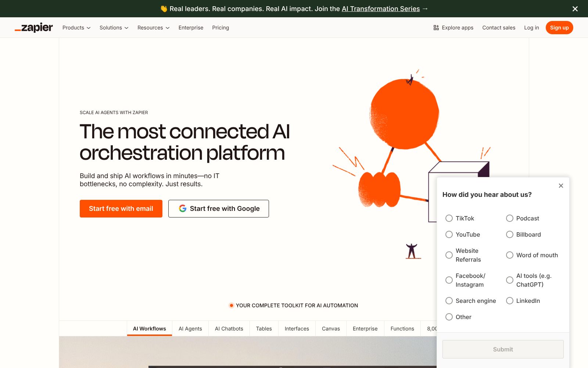
Task: Open the Tables tab
Action: click(264, 329)
